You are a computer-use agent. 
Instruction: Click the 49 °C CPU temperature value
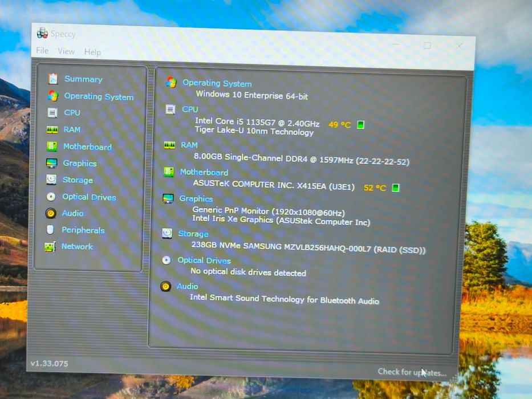click(x=340, y=124)
